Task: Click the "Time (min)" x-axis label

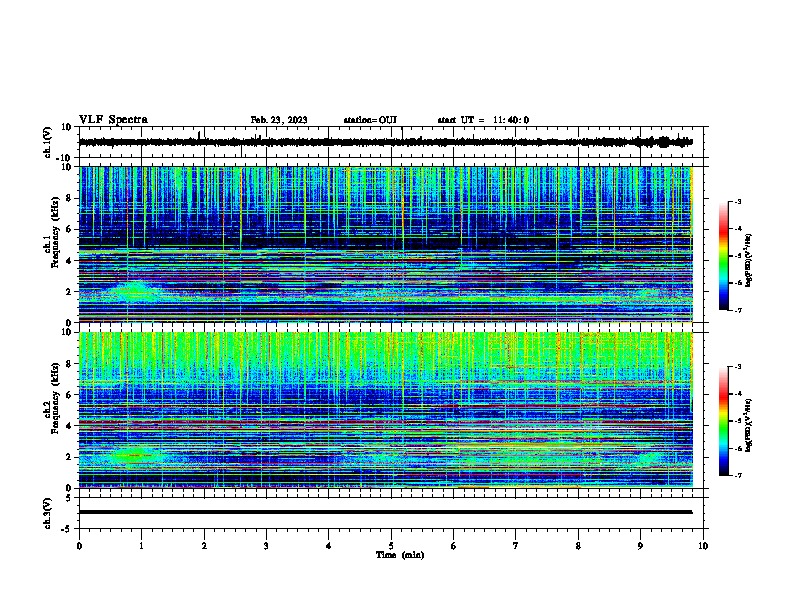Action: [400, 555]
